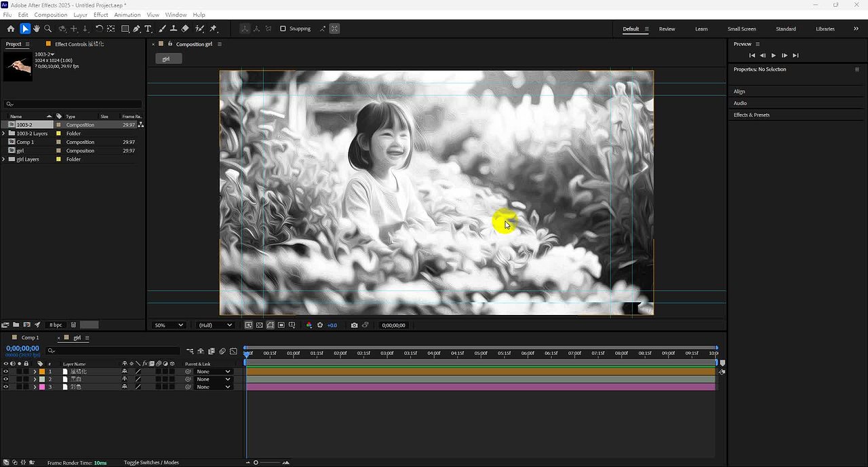Click Toggle Switches / Modes
Screen dimensions: 868x467
151,462
